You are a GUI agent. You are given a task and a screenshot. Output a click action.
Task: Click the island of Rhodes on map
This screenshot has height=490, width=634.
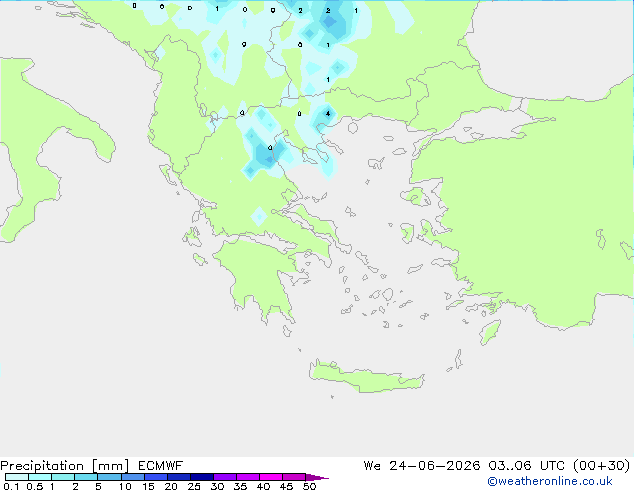490,332
